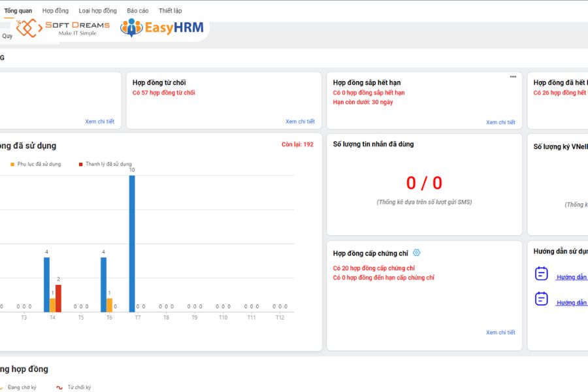Open Xem chi tiết in Hợp đồng cấp chứng chỉ card

point(500,333)
